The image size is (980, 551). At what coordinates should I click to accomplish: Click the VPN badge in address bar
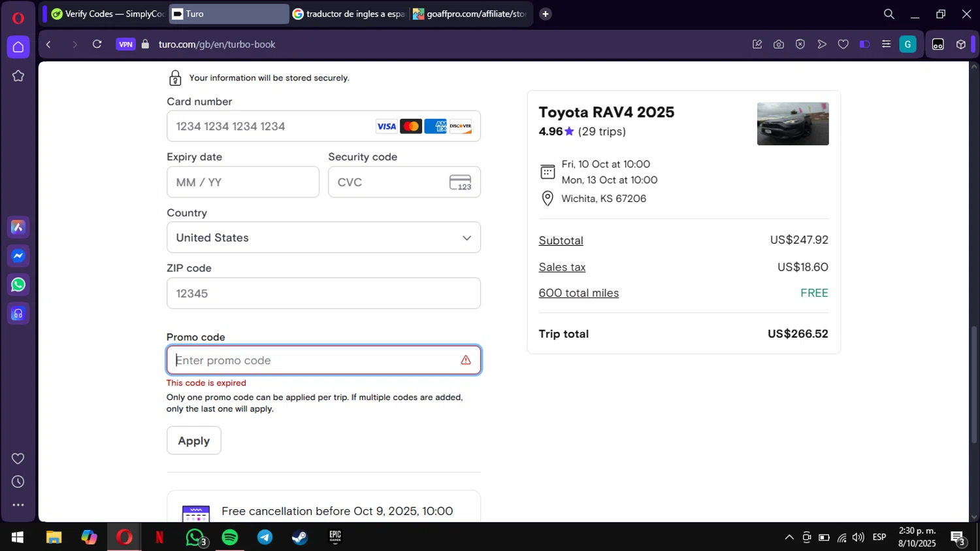(x=125, y=44)
